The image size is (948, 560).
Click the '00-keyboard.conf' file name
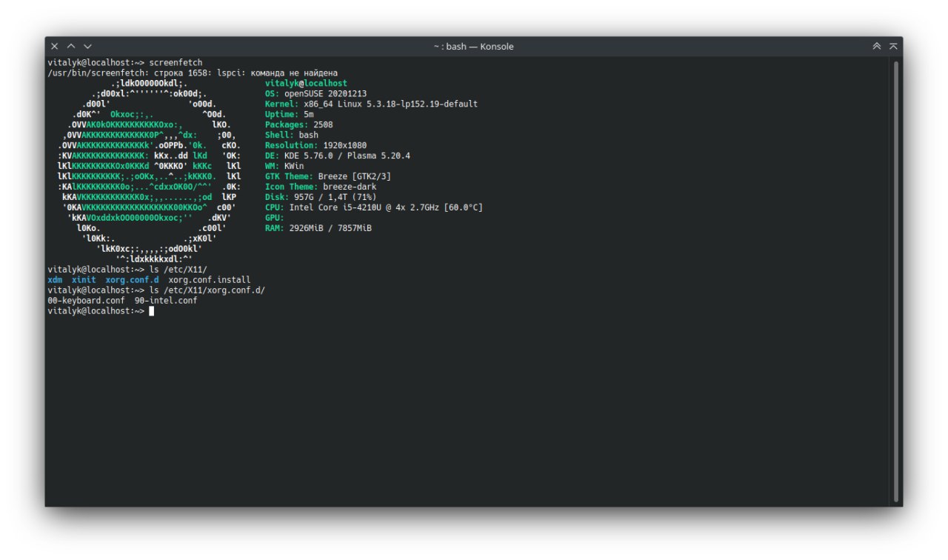click(86, 301)
